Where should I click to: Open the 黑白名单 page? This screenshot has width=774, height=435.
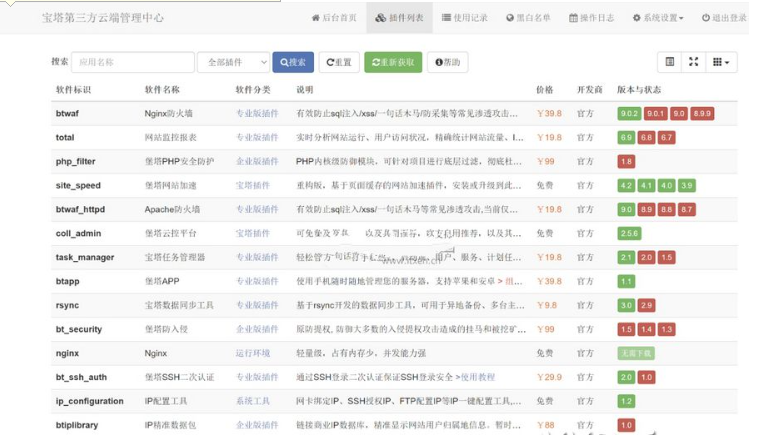(528, 18)
